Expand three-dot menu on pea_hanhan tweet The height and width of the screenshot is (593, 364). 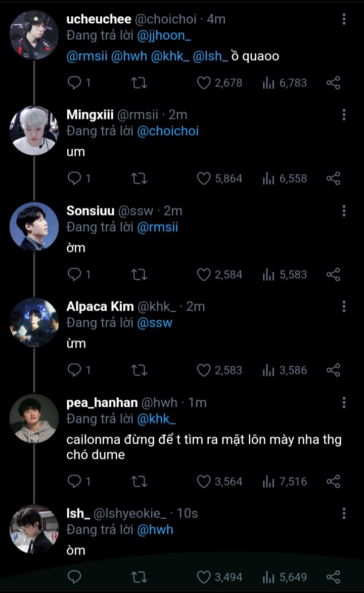click(344, 402)
